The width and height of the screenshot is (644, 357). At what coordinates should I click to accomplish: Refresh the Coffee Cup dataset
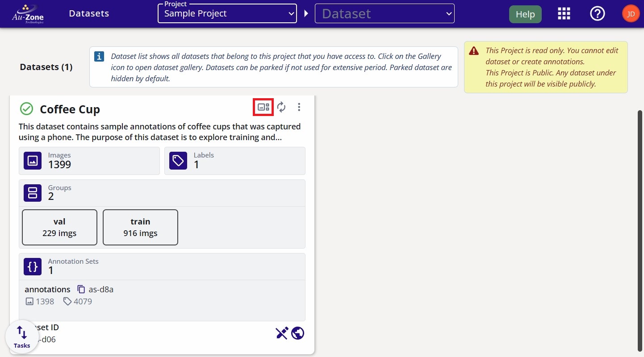point(281,107)
